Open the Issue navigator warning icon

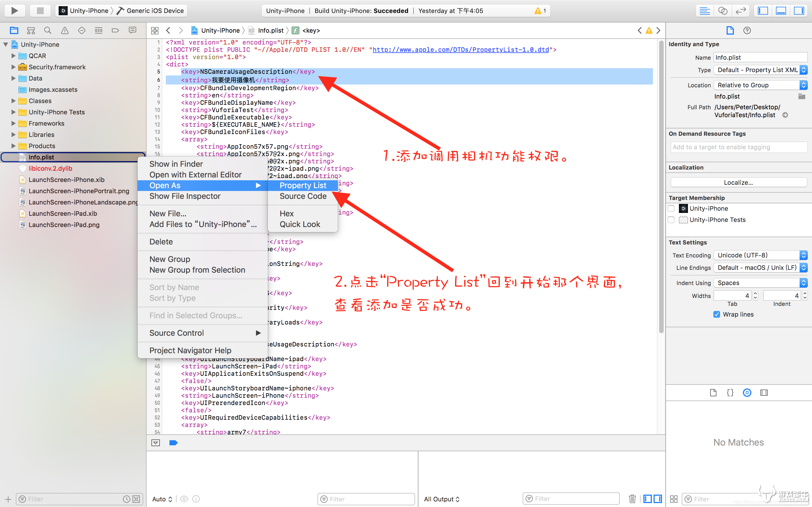coord(65,30)
